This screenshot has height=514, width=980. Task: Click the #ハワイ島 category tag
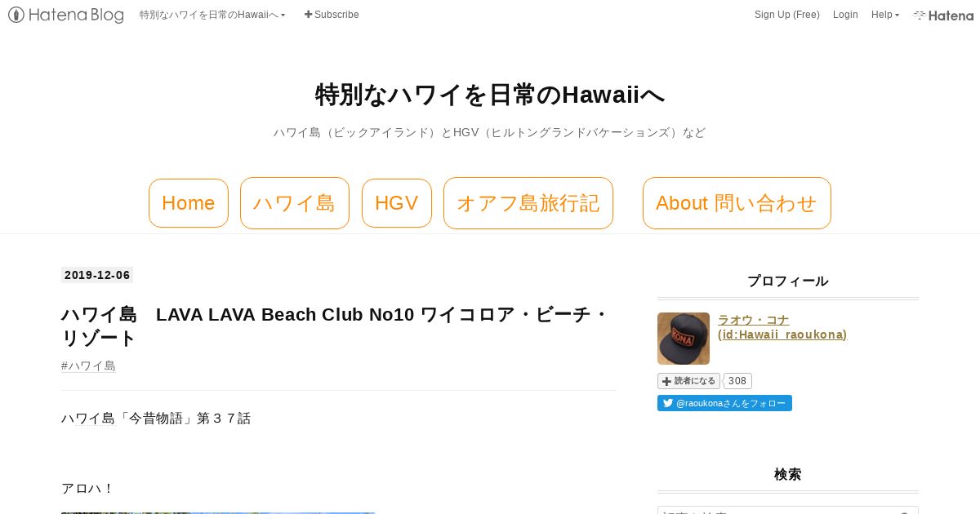click(88, 366)
